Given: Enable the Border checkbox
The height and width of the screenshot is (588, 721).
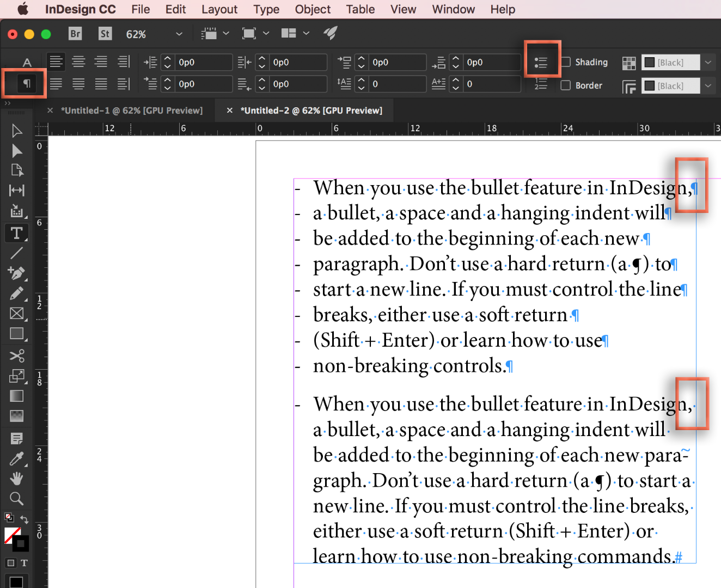Looking at the screenshot, I should tap(566, 85).
